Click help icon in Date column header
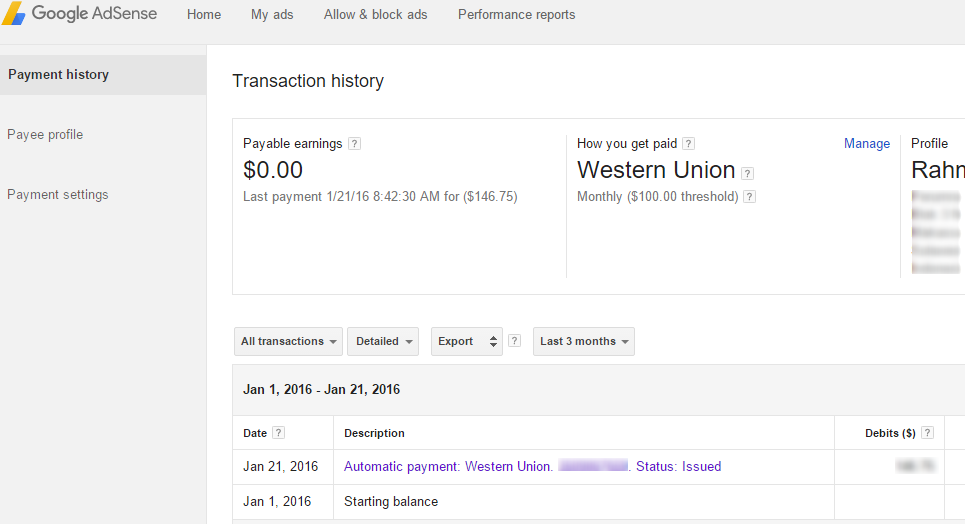The height and width of the screenshot is (524, 965). pyautogui.click(x=278, y=433)
